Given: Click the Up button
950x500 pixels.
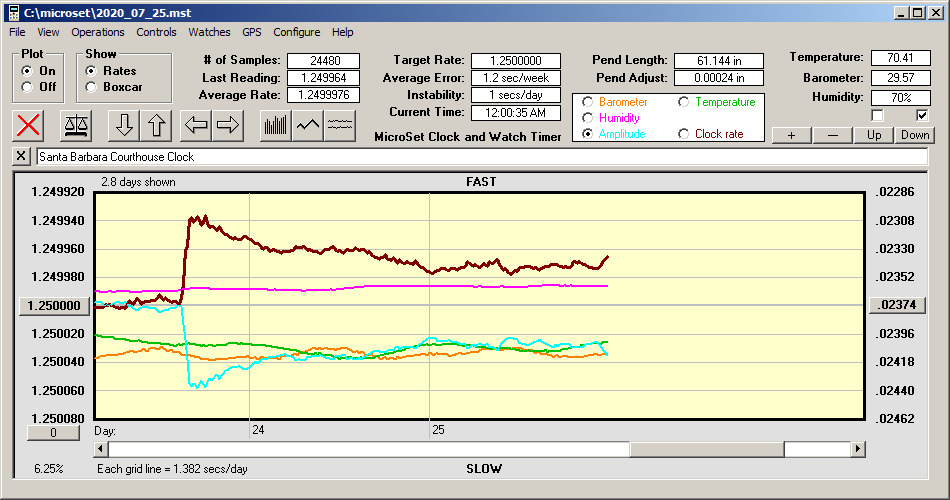Looking at the screenshot, I should tap(874, 135).
